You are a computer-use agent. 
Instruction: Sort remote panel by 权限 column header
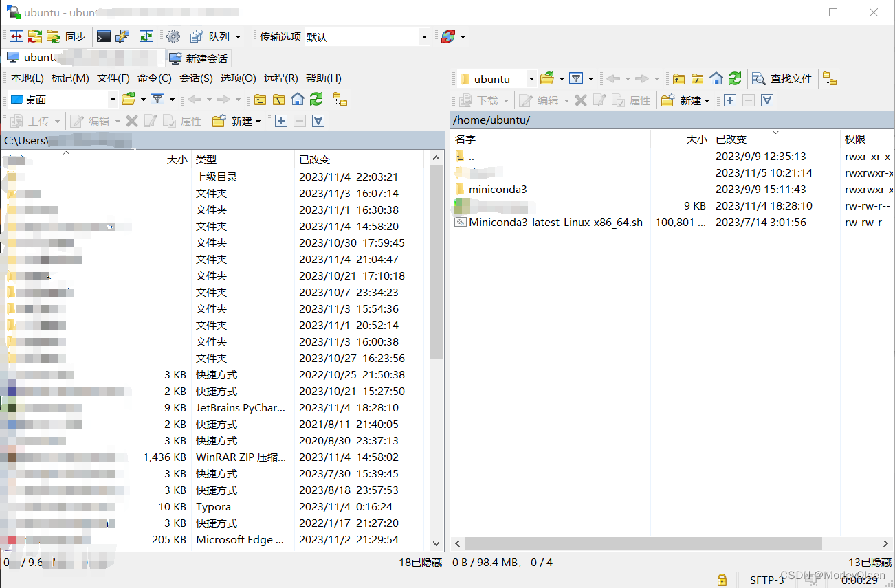point(866,139)
